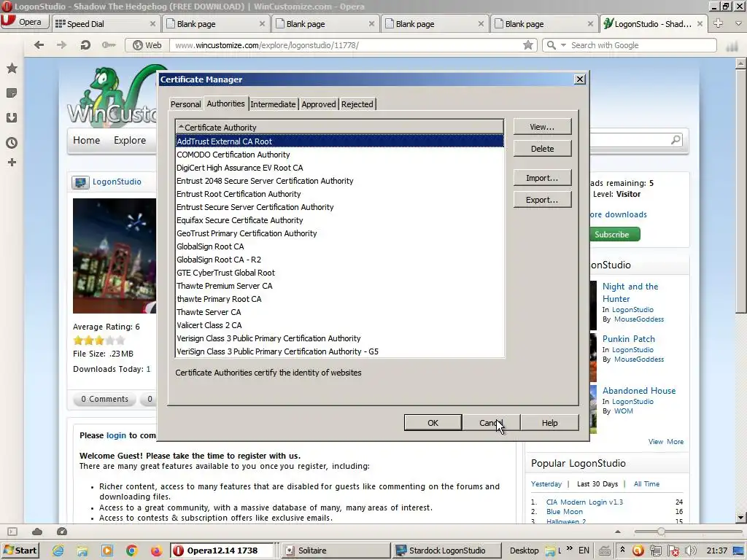Open Internet Explorer from the taskbar
This screenshot has height=560, width=747.
coord(58,551)
